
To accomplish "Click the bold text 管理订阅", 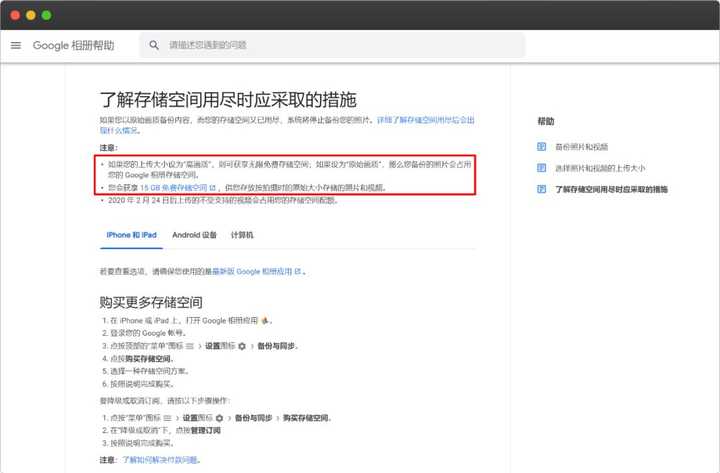I will coord(206,430).
